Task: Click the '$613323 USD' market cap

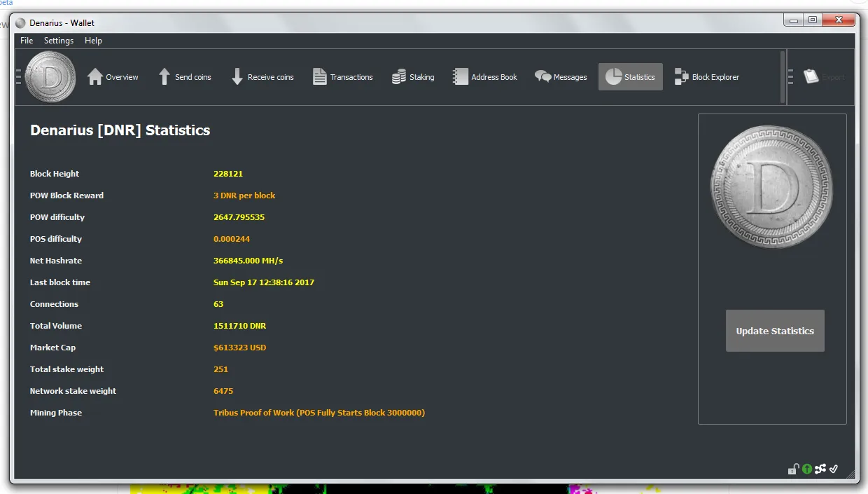Action: click(x=239, y=348)
